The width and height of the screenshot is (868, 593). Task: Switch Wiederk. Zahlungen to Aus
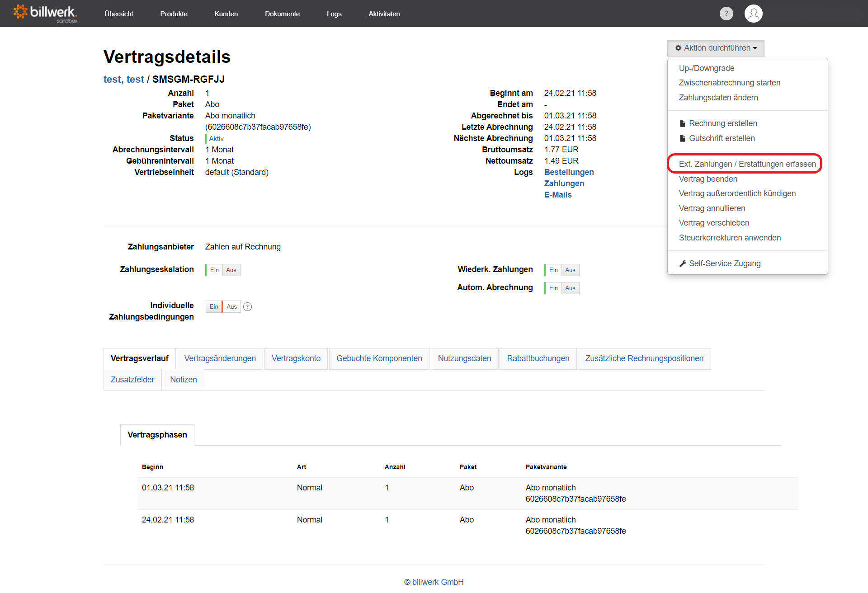(x=570, y=270)
